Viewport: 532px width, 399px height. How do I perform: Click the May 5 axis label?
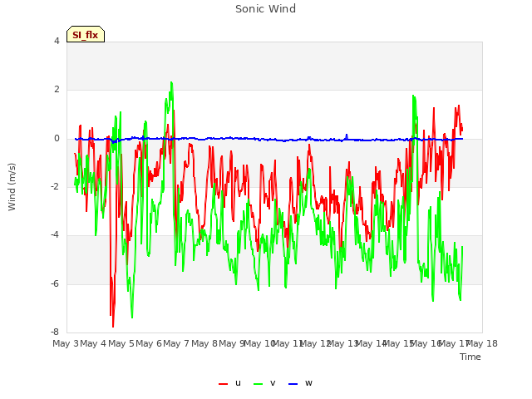[121, 343]
